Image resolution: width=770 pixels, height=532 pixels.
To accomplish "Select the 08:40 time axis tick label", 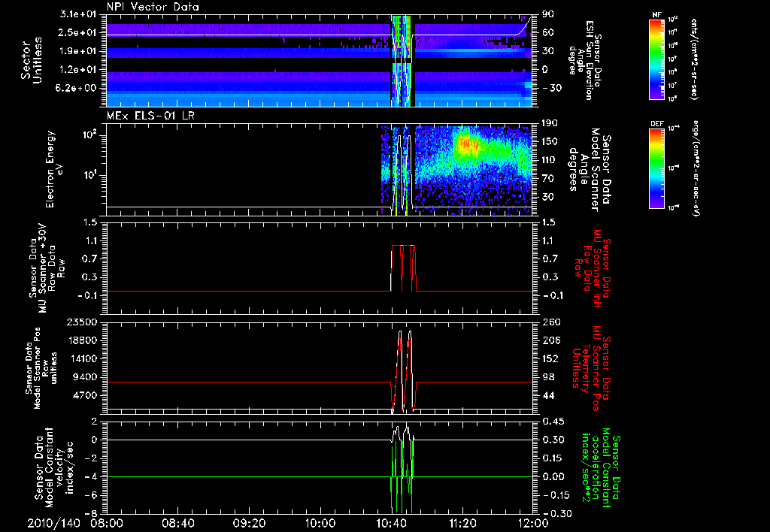I will click(x=178, y=521).
